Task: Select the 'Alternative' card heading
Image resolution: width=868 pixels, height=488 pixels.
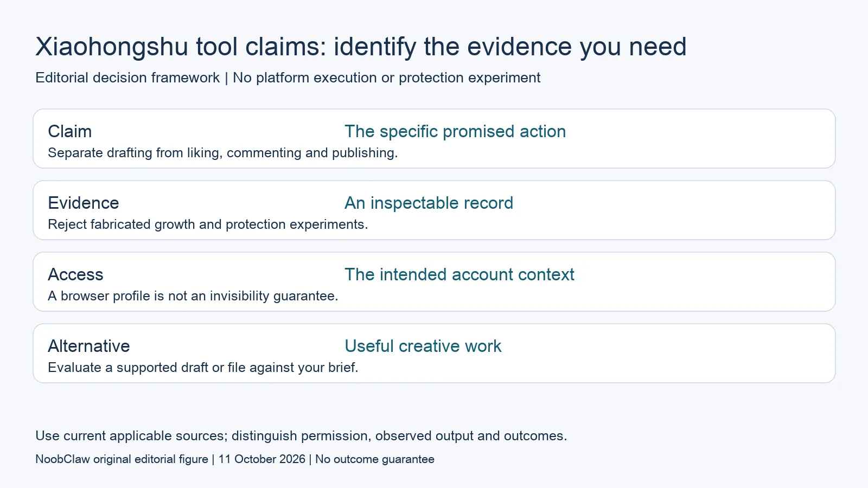Action: coord(88,346)
